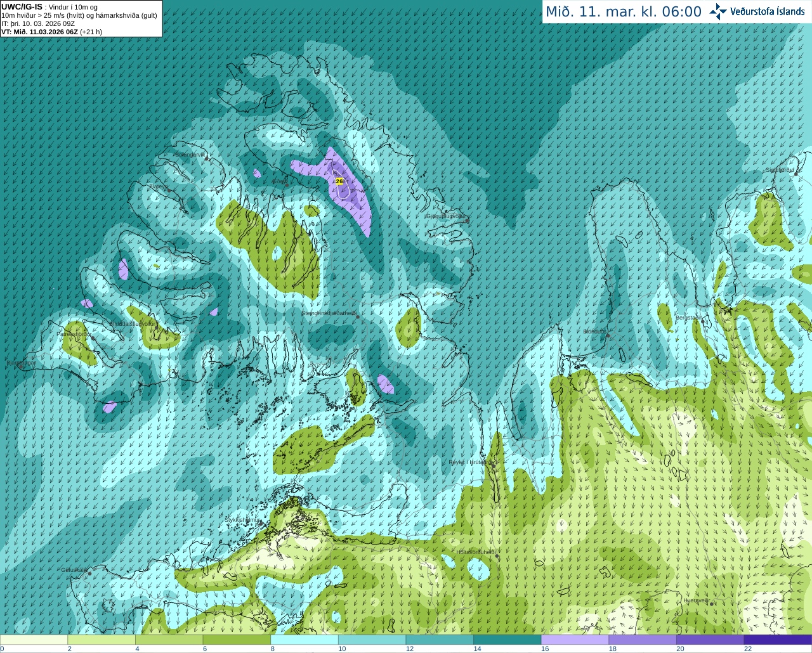Click the 10m hviður > 25 m/s description line
The height and width of the screenshot is (653, 812).
point(79,15)
